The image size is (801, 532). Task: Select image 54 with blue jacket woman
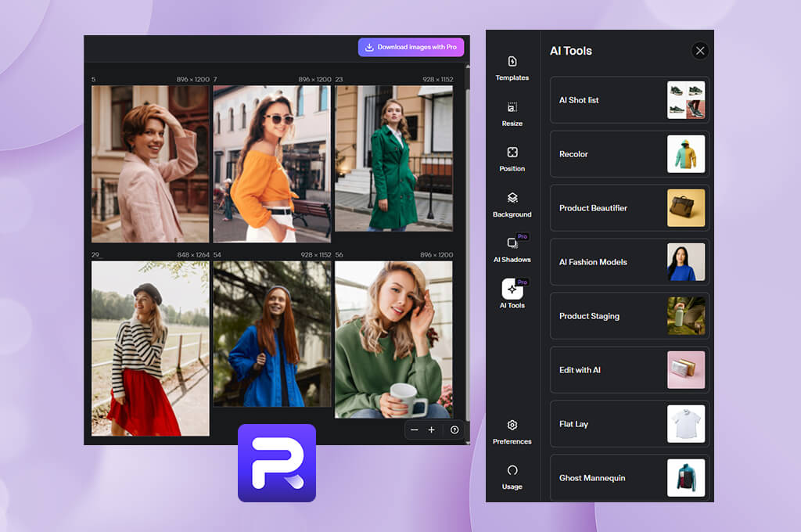(271, 334)
